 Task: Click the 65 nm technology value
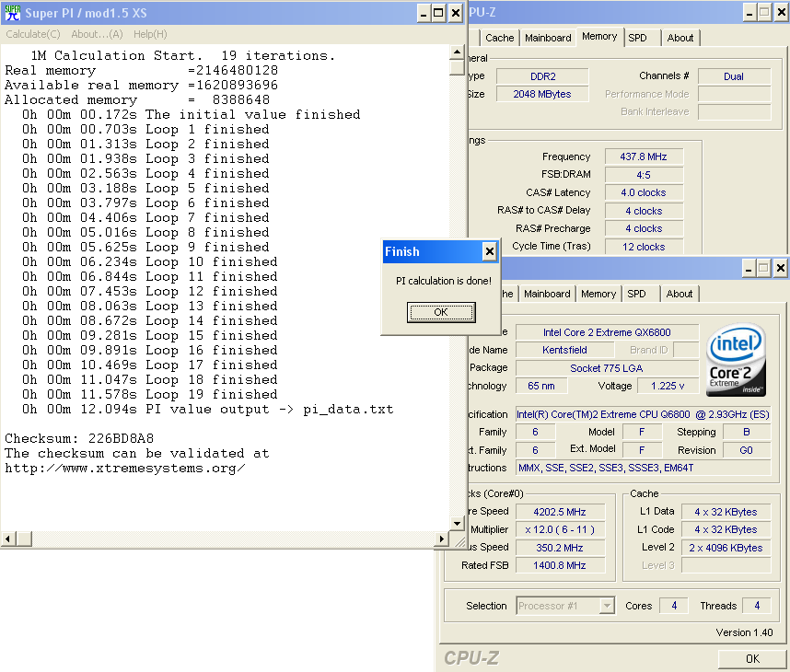tap(541, 386)
